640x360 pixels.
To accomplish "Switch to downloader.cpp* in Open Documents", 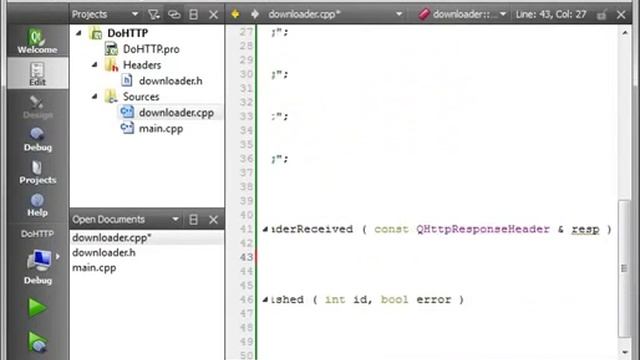I will click(111, 238).
